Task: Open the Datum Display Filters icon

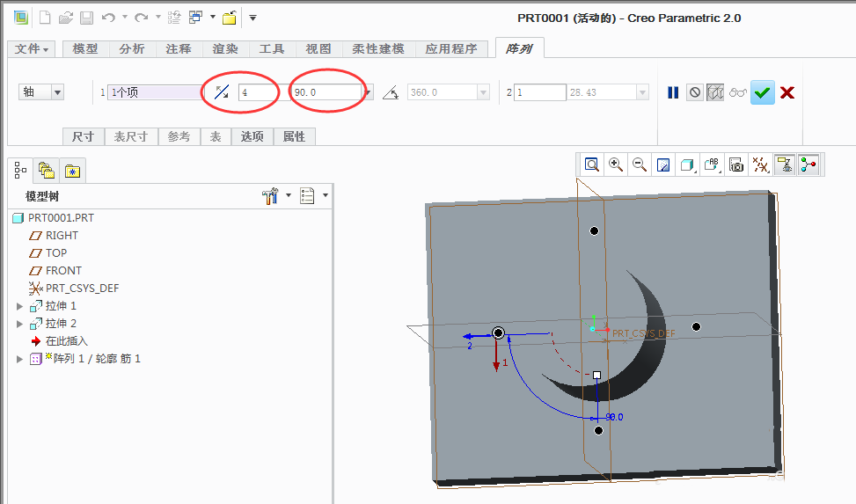Action: tap(760, 164)
